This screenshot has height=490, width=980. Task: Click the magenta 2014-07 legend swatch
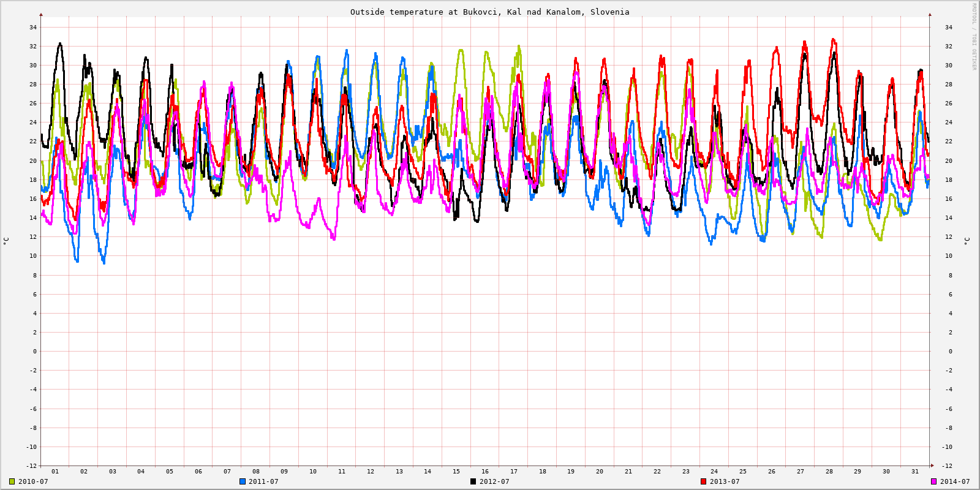934,481
